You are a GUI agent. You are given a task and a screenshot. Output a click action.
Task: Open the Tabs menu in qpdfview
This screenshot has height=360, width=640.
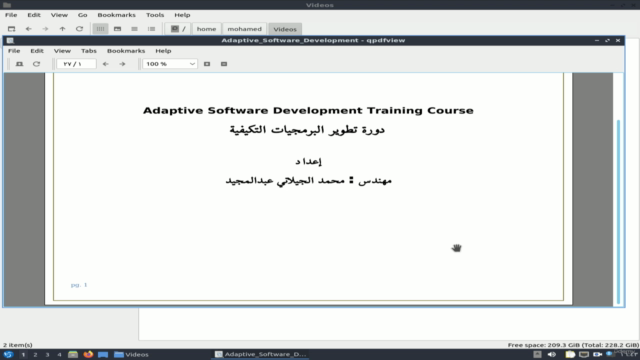(89, 51)
